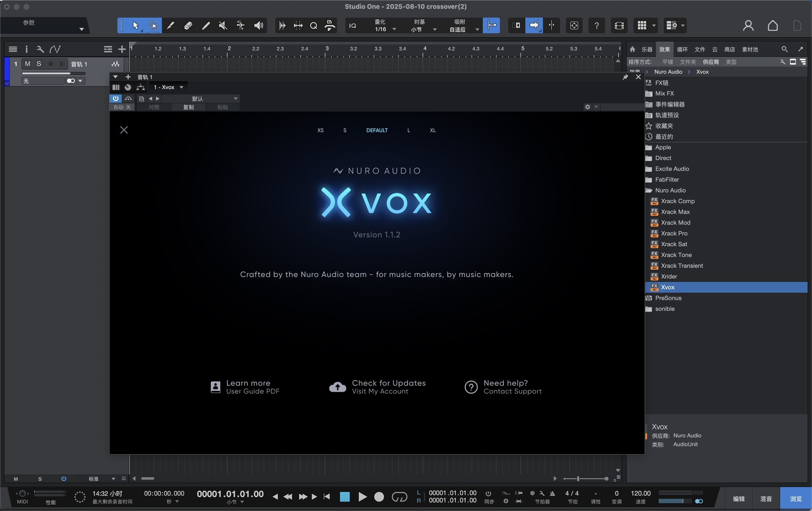Viewport: 812px width, 511px height.
Task: Toggle metronome click in transport
Action: pyautogui.click(x=552, y=493)
